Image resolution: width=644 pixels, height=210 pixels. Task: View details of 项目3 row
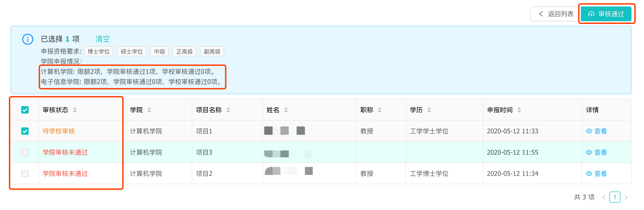[596, 152]
